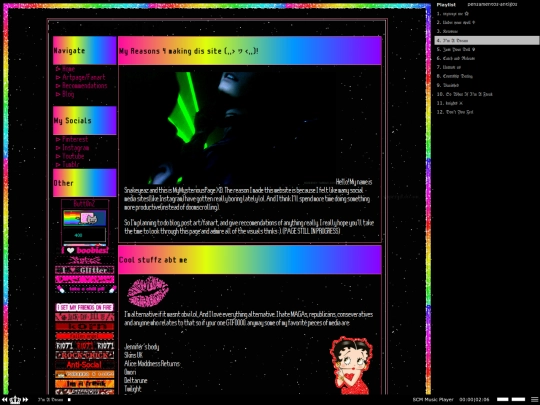Viewport: 540px width, 405px height.
Task: Click the crown play/pause button
Action: click(x=15, y=399)
